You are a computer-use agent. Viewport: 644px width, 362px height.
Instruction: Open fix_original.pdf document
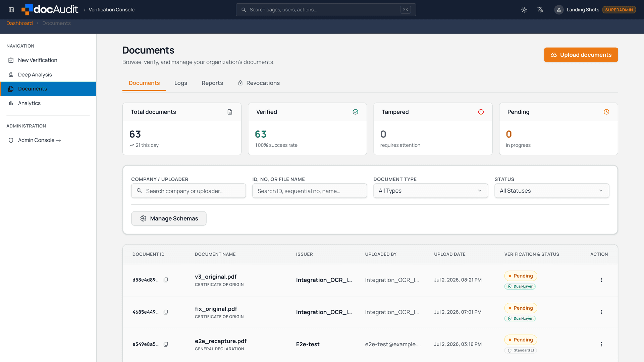[216, 309]
